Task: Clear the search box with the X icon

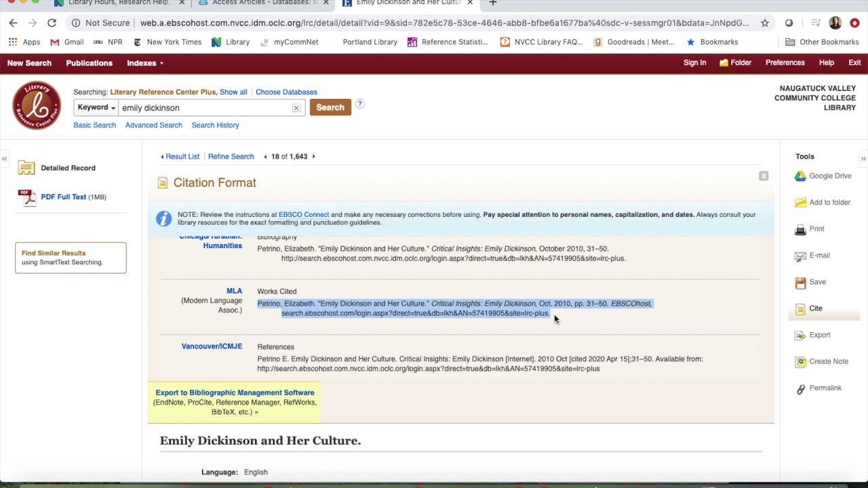Action: coord(296,108)
